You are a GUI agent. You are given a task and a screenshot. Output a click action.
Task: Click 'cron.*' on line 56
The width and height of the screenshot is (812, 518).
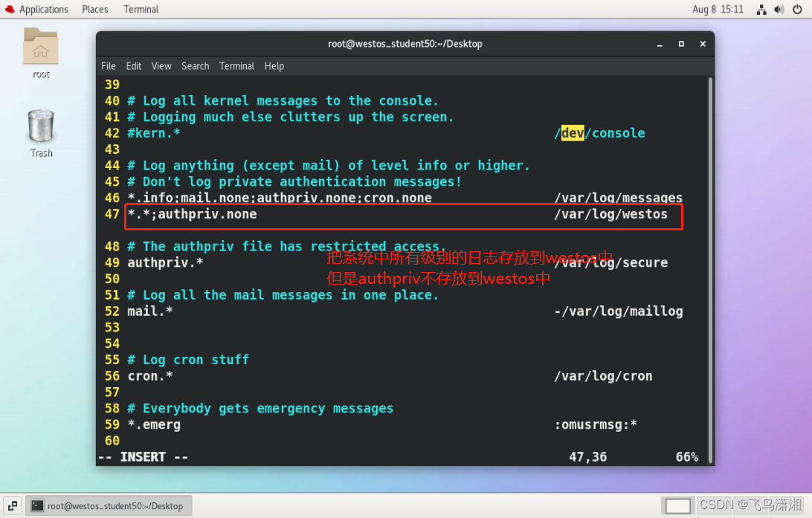150,376
